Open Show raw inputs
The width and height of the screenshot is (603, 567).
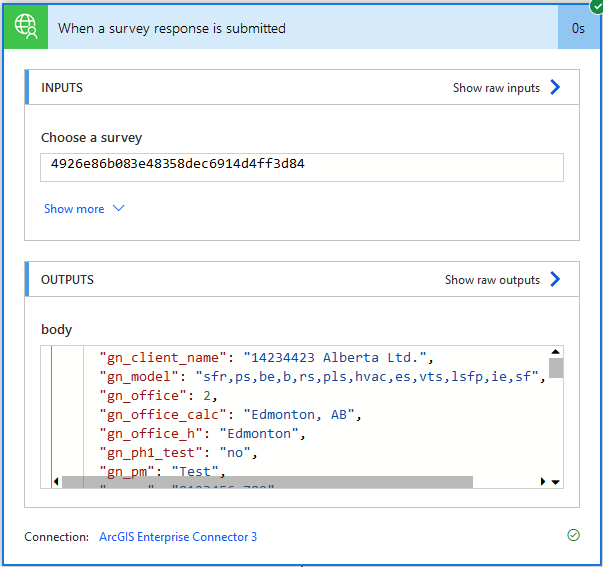496,88
